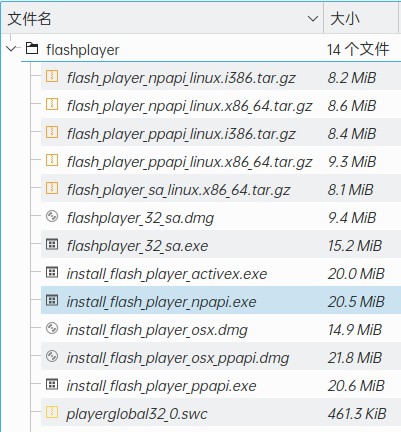Click the 9.3 MiB size cell
Screen dimensions: 401x432
coord(352,162)
